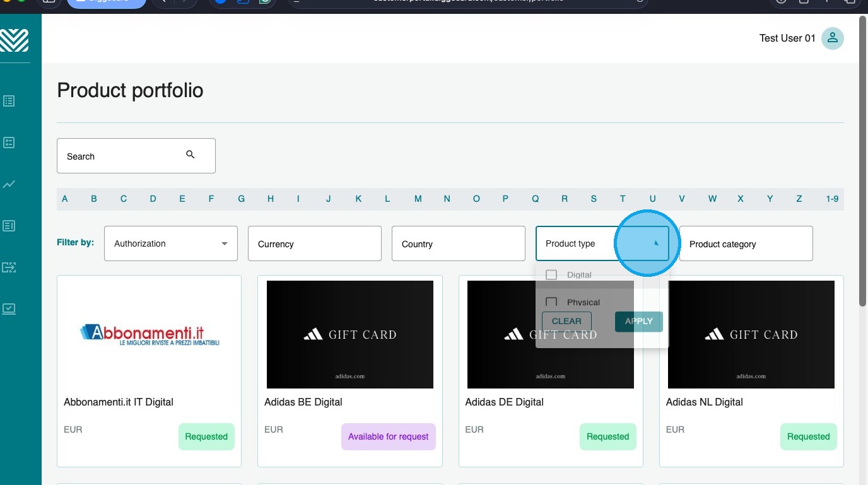Filter products by letter R
Screen dimensions: 868x485
(565, 199)
